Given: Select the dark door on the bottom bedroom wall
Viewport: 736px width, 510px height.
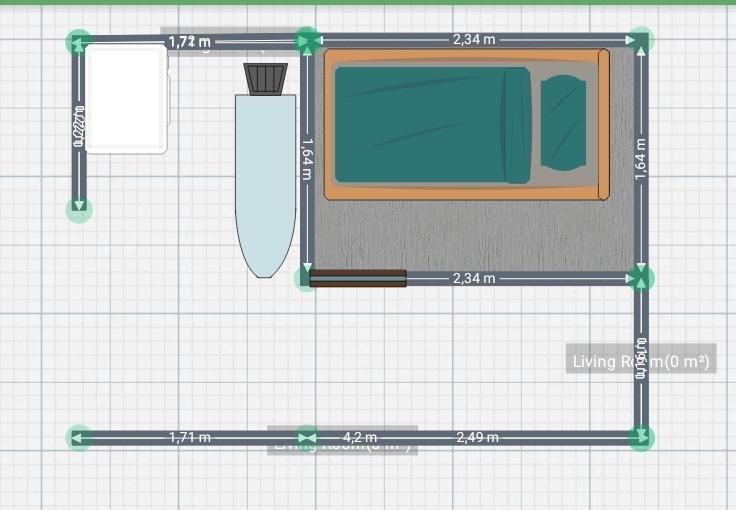Looking at the screenshot, I should click(357, 278).
